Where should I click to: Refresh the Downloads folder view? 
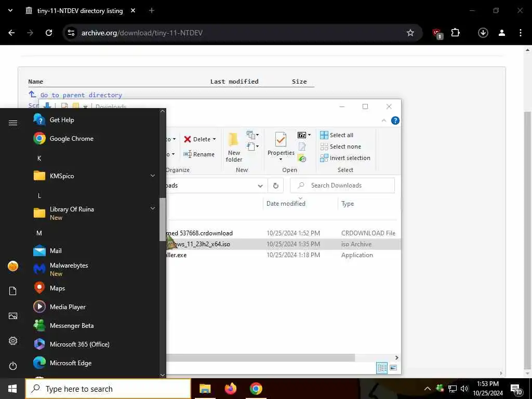click(275, 185)
